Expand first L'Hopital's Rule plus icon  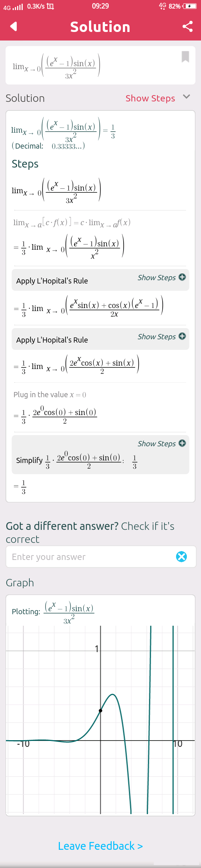pos(182,277)
